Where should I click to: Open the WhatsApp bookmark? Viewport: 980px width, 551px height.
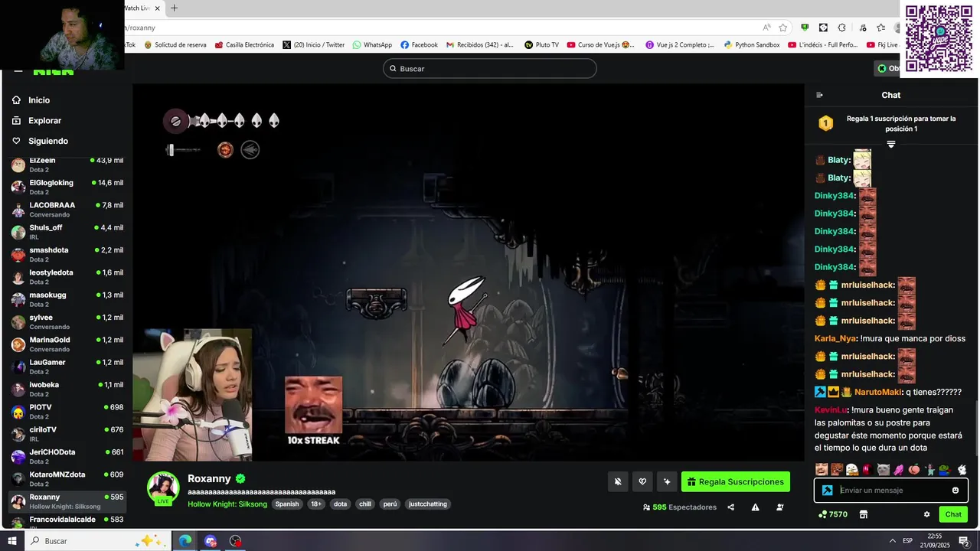click(x=372, y=45)
